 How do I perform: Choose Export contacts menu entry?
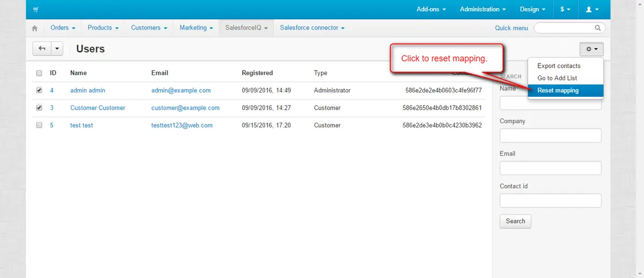[559, 66]
